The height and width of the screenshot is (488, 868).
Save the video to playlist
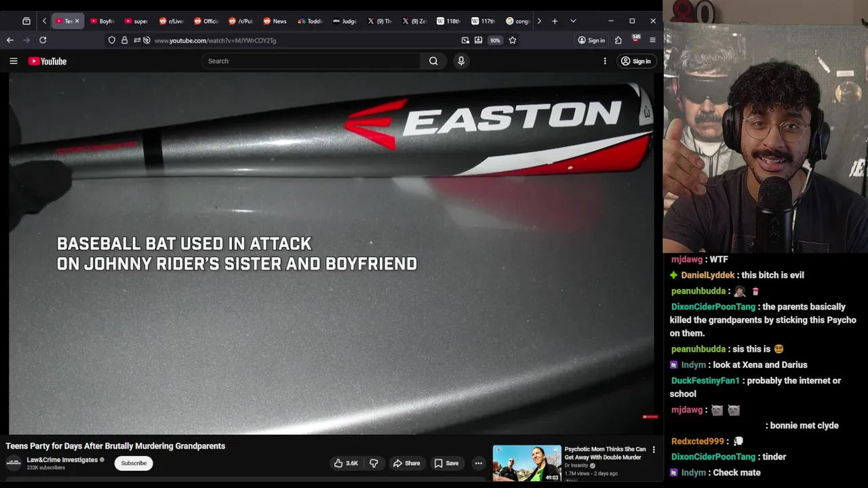446,463
